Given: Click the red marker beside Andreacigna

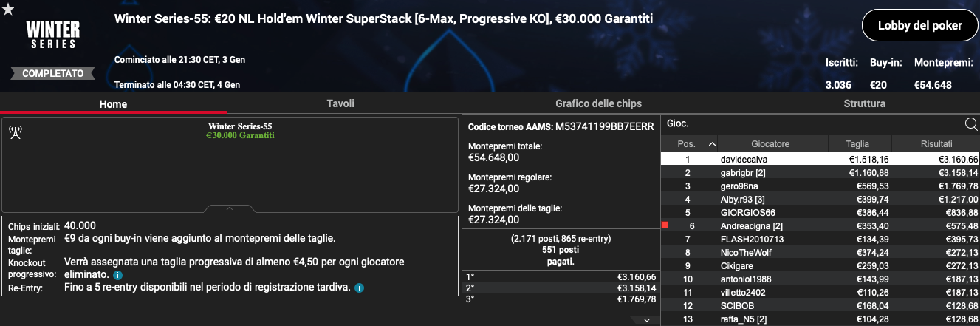Looking at the screenshot, I should point(665,225).
